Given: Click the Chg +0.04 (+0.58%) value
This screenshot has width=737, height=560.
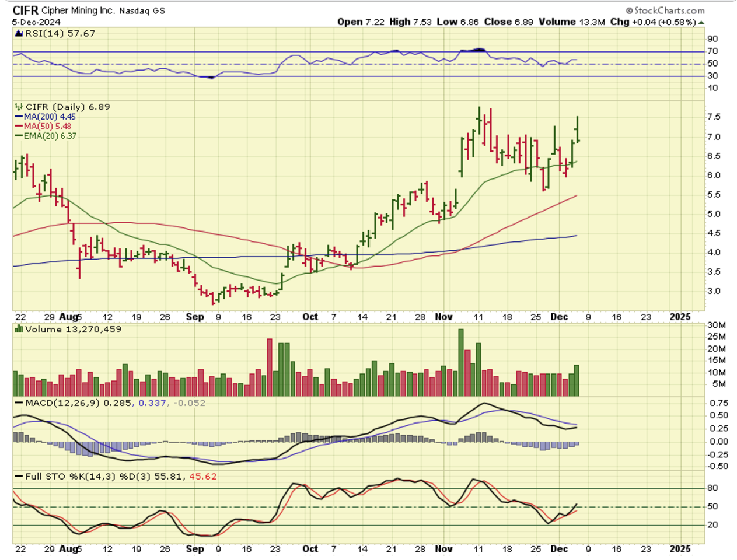Looking at the screenshot, I should point(653,22).
